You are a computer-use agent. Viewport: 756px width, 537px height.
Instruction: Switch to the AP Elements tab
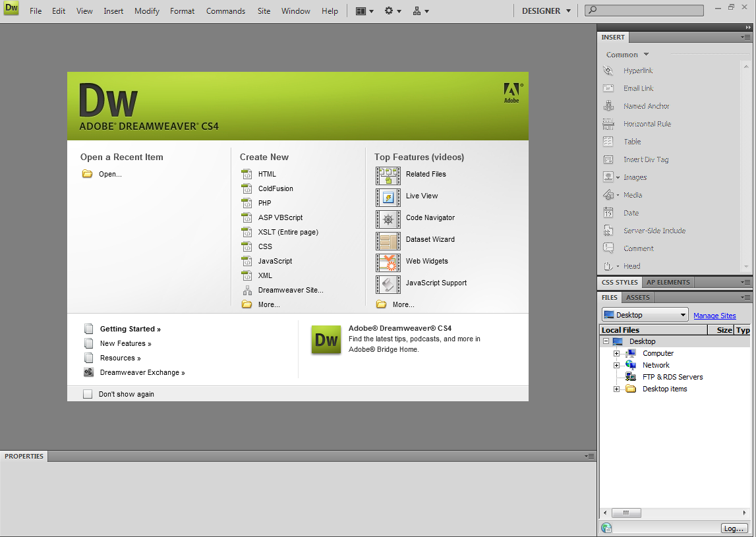(668, 283)
